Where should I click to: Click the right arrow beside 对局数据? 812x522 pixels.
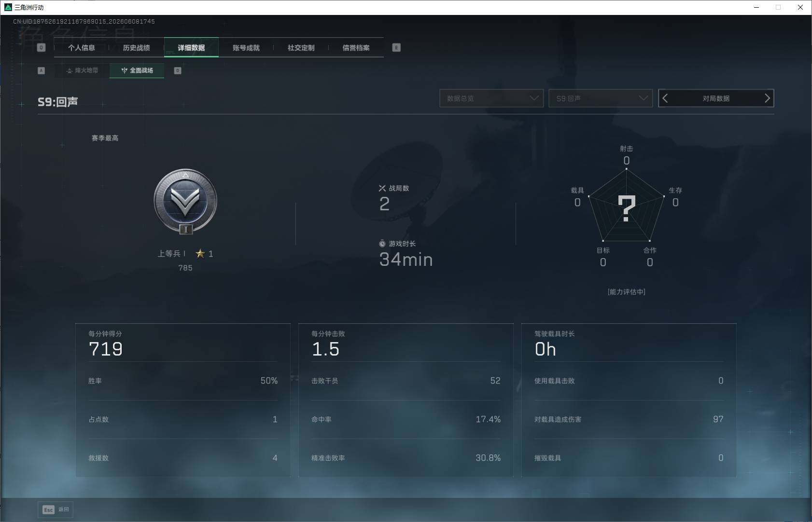(x=767, y=98)
